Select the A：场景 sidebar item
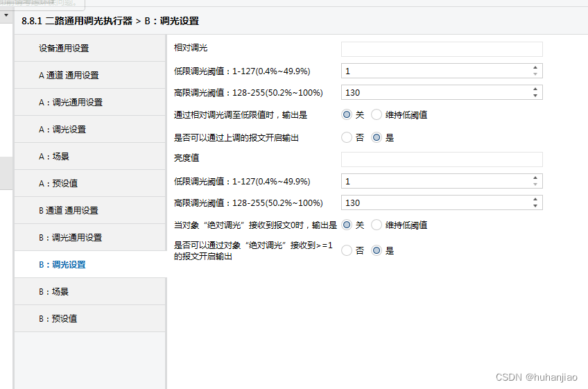 54,157
